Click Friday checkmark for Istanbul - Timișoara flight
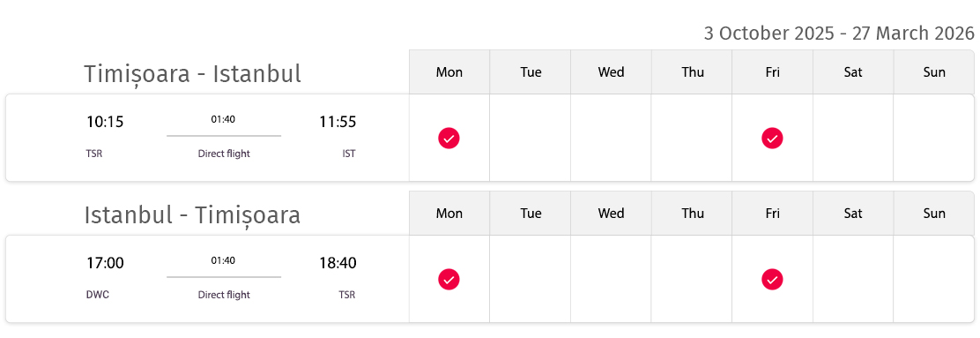This screenshot has height=338, width=980. (772, 279)
